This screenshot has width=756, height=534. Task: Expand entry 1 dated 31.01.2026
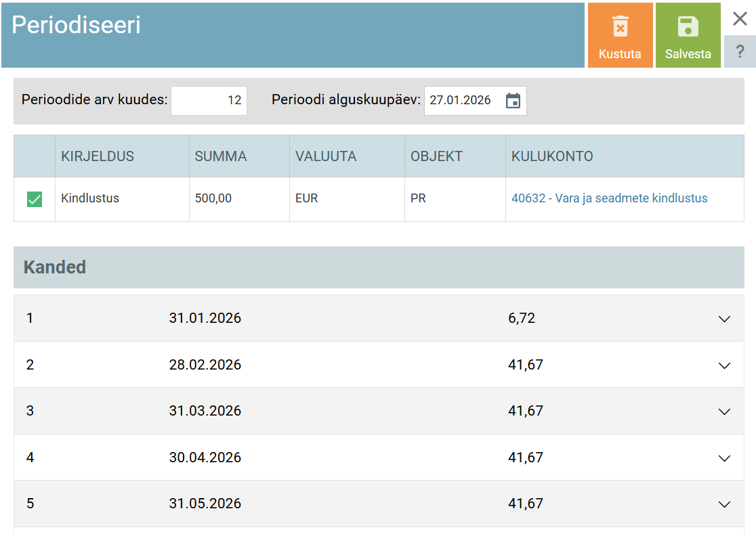click(x=724, y=319)
